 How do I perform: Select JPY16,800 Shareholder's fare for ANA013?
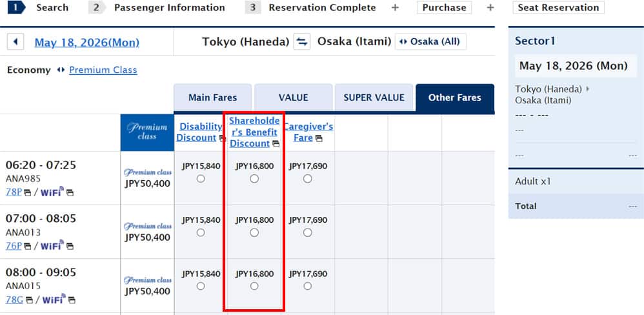pyautogui.click(x=254, y=232)
